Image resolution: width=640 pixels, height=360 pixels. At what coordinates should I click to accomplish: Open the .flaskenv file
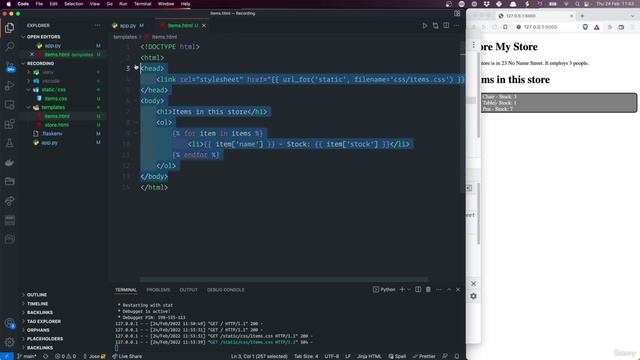[52, 133]
